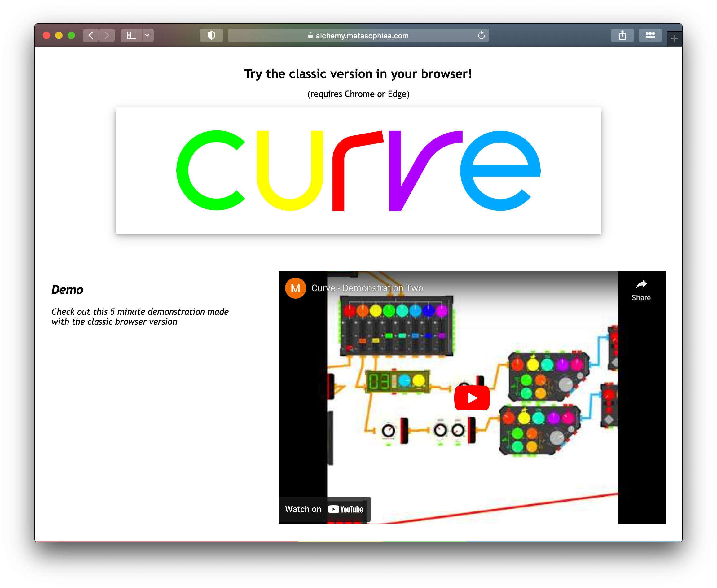Click the alchemy.metasophiea.com address field

click(358, 36)
